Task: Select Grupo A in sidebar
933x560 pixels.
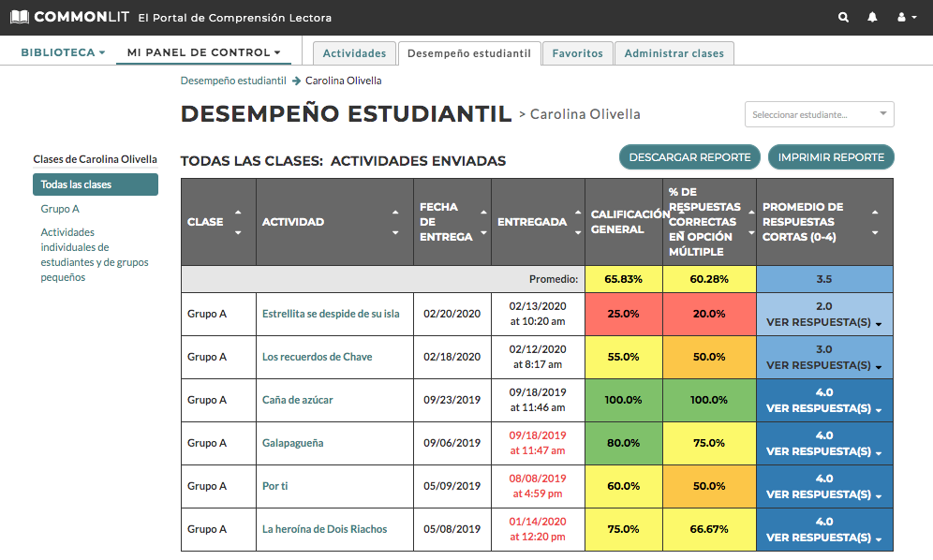Action: [60, 209]
